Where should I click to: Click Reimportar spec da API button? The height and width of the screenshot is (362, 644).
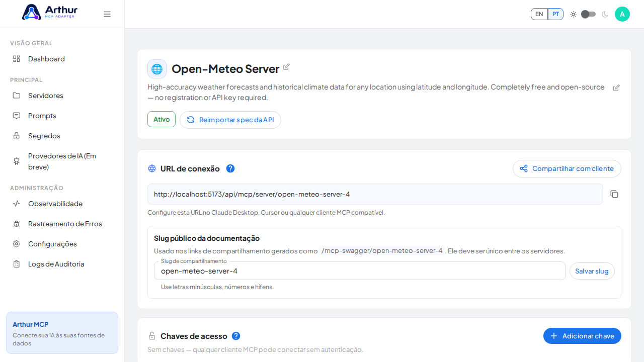tap(230, 120)
